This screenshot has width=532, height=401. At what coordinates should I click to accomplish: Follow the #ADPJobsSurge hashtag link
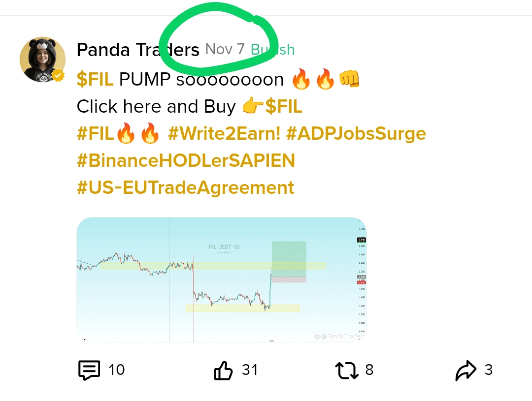356,134
